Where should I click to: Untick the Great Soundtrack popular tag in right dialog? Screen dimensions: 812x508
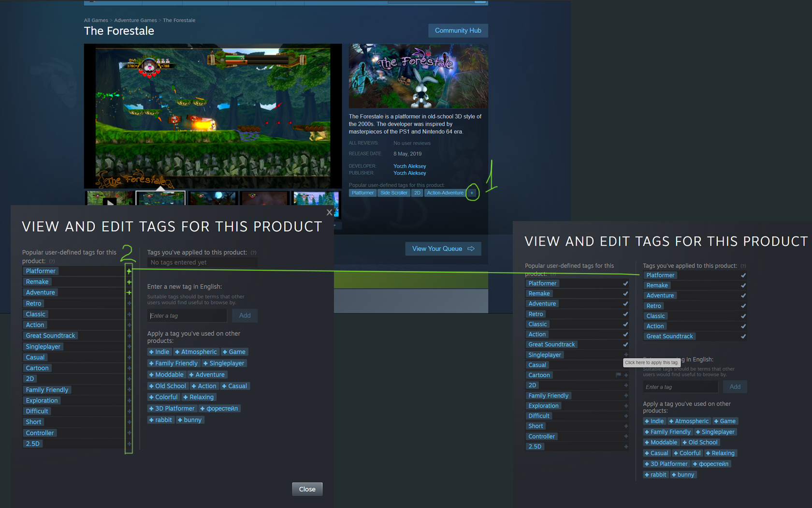pos(625,344)
